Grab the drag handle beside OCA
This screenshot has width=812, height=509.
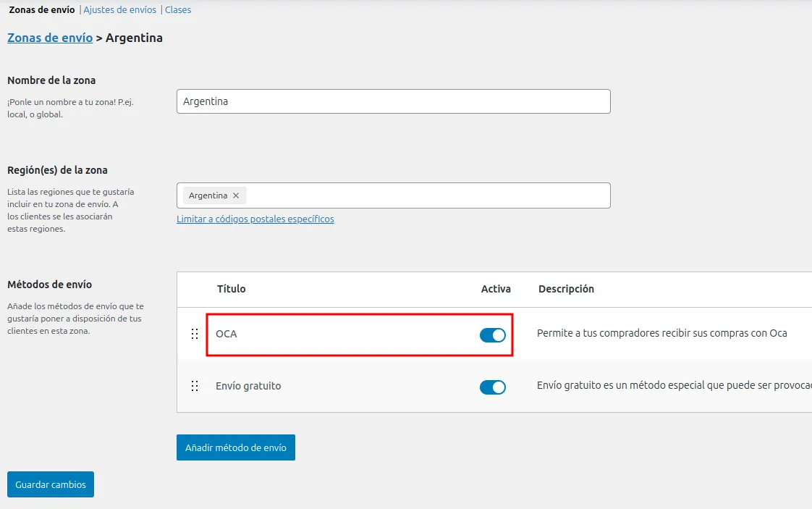tap(194, 334)
